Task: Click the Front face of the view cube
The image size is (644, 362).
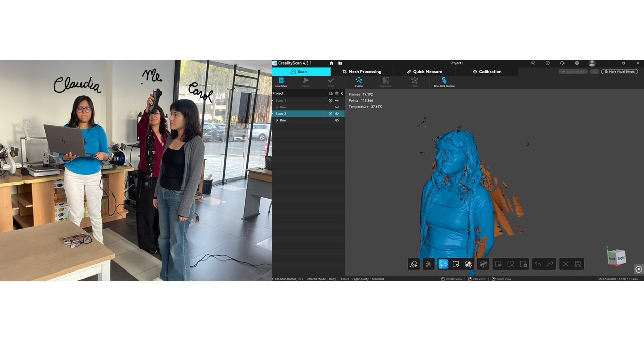Action: [612, 258]
